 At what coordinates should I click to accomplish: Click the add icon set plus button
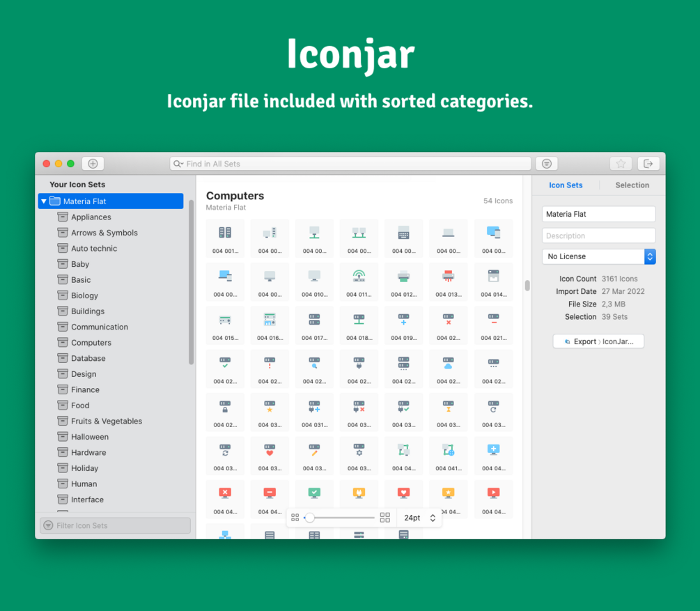point(93,164)
